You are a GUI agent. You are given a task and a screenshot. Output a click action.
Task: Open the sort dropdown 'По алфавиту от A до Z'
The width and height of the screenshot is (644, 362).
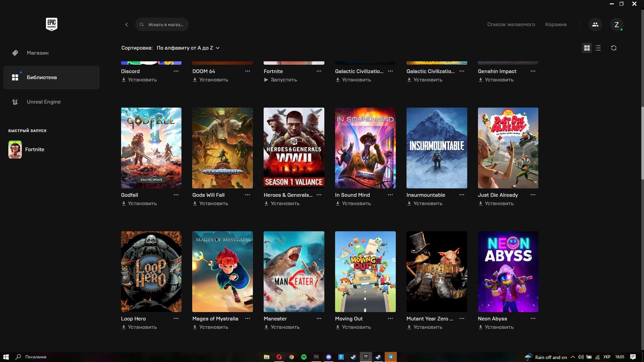click(x=188, y=48)
